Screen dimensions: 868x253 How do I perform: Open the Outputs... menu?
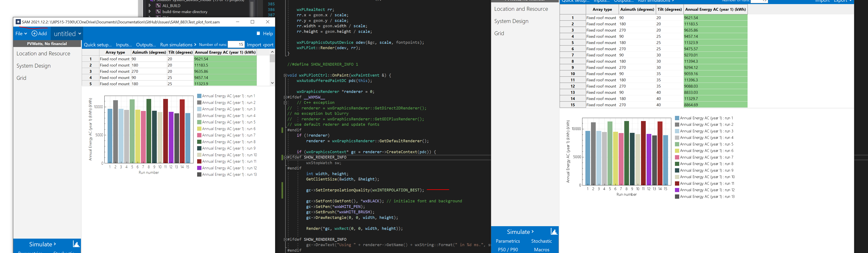pyautogui.click(x=146, y=44)
